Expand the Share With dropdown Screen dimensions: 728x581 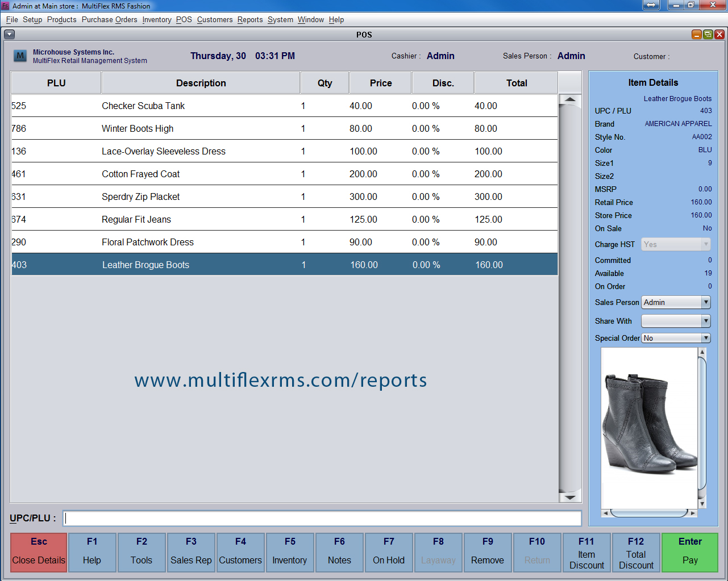pos(705,321)
